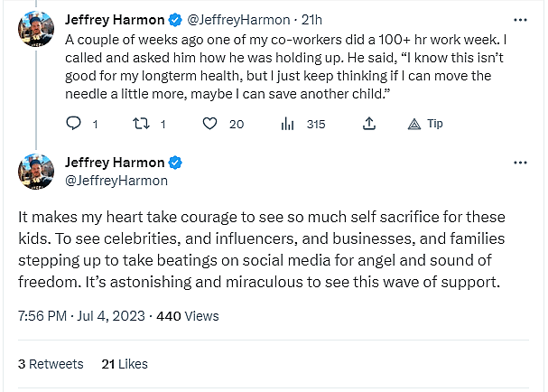The image size is (548, 392).
Task: Like the first tweet with the heart
Action: [209, 124]
